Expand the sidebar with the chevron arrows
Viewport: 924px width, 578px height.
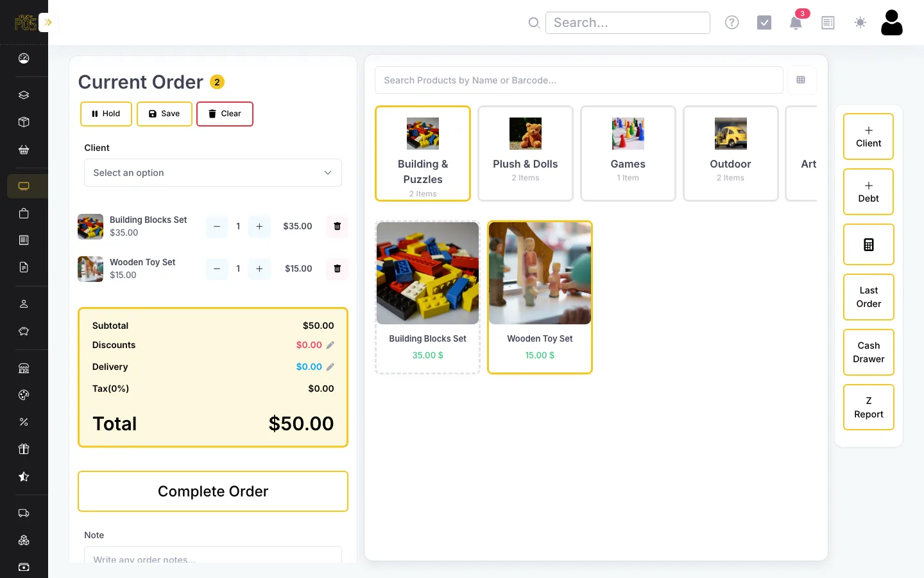47,22
